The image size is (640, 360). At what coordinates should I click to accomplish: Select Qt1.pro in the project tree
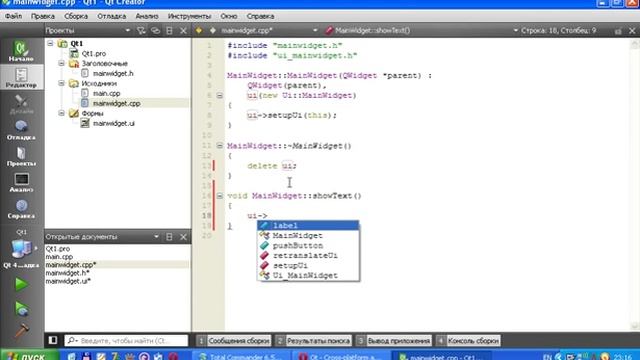94,53
